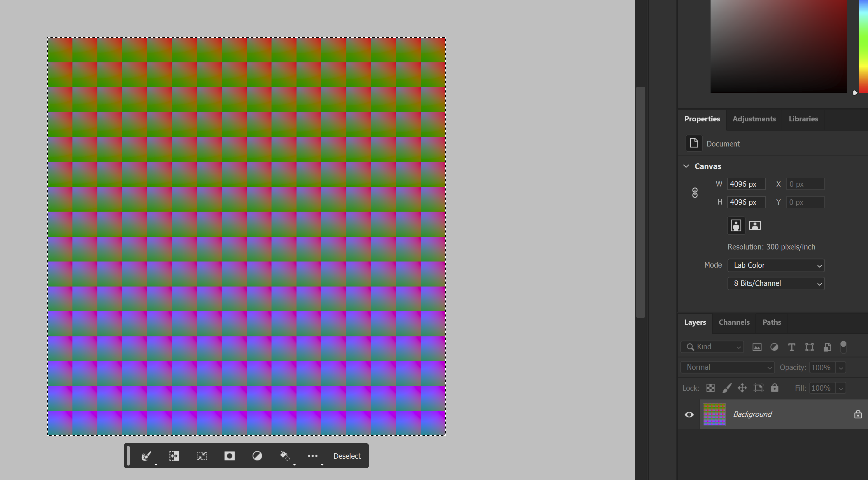Filter layers by adjustment layers icon
The width and height of the screenshot is (868, 480).
pyautogui.click(x=774, y=347)
